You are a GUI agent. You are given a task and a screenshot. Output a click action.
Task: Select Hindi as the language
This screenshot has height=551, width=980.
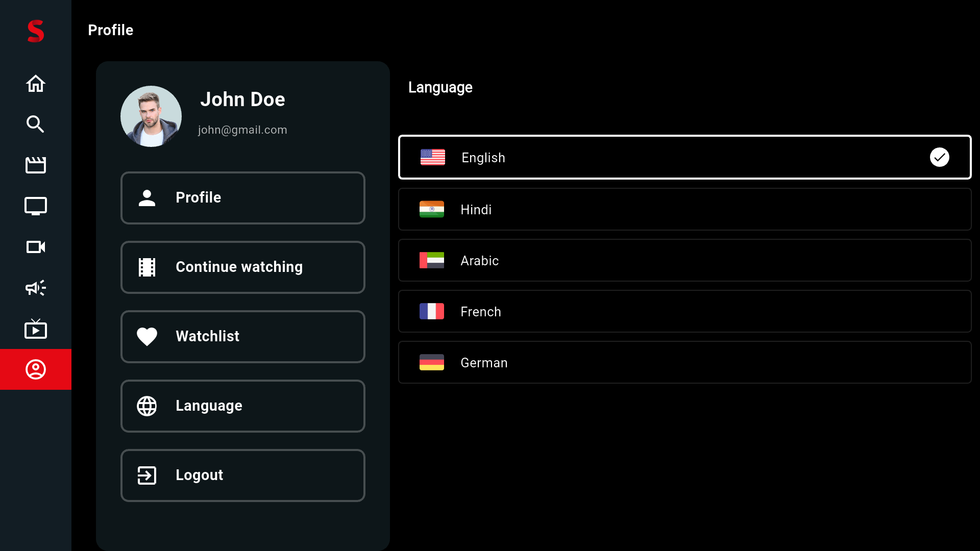tap(684, 209)
